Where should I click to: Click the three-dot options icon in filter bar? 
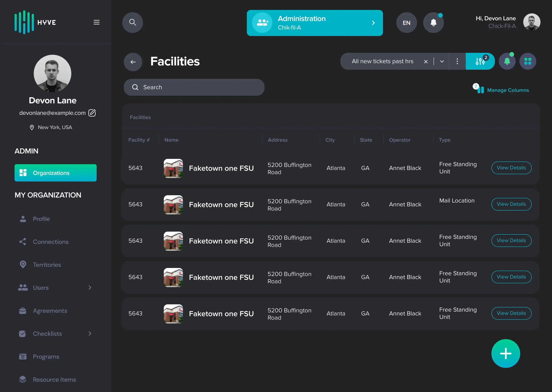click(457, 61)
